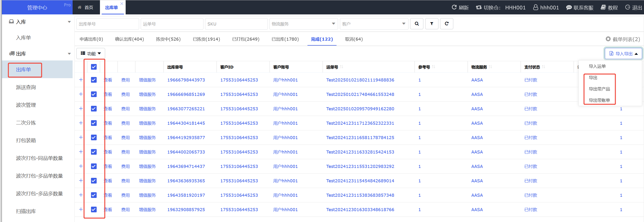
Task: Open user account hhh001
Action: [x=546, y=7]
